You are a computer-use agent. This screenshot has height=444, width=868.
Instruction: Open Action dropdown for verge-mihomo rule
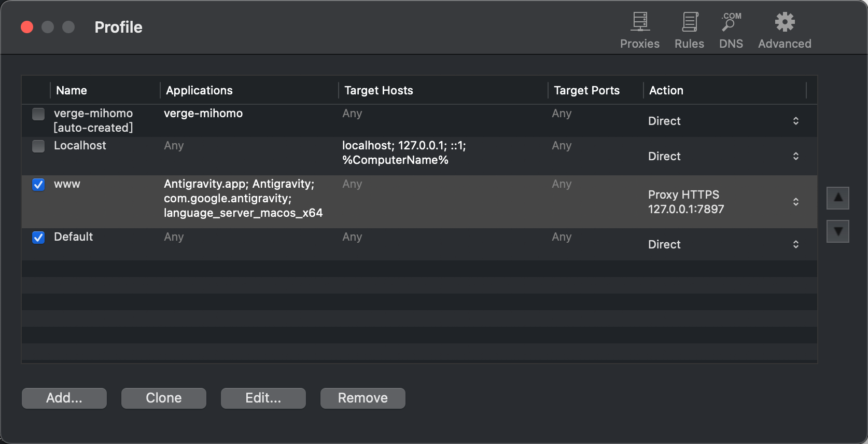pos(795,121)
